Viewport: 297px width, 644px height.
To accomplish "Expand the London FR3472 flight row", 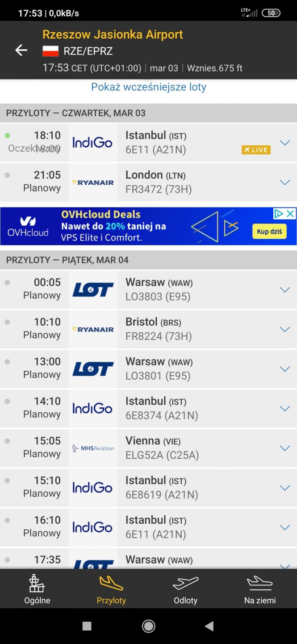I will tap(284, 182).
